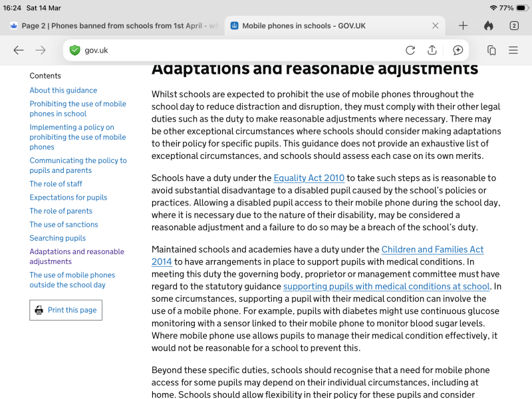This screenshot has height=399, width=532.
Task: Jump to Communicating the policy to pupils
Action: (x=78, y=165)
